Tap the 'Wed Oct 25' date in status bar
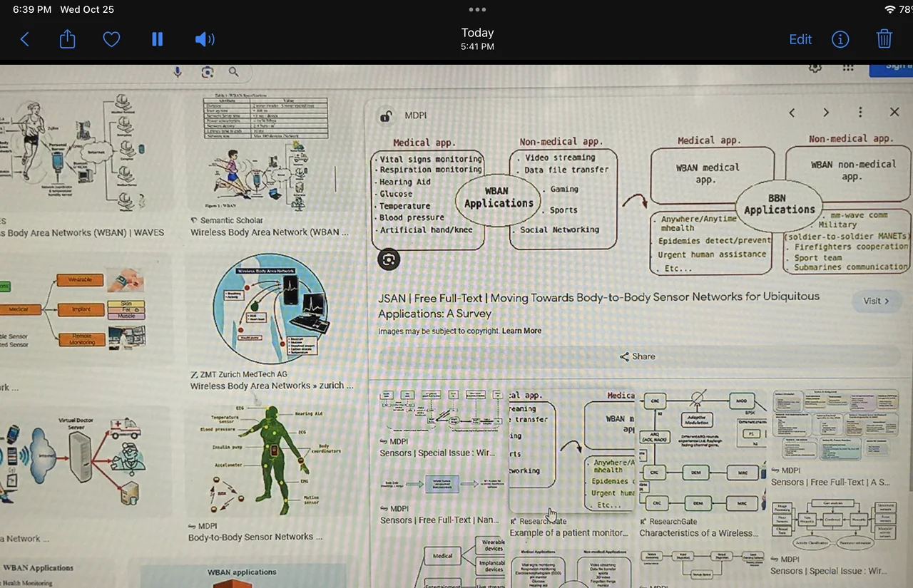Image resolution: width=913 pixels, height=588 pixels. pos(87,9)
